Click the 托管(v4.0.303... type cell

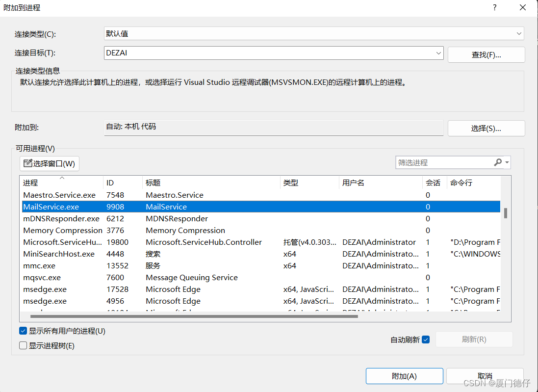(310, 242)
